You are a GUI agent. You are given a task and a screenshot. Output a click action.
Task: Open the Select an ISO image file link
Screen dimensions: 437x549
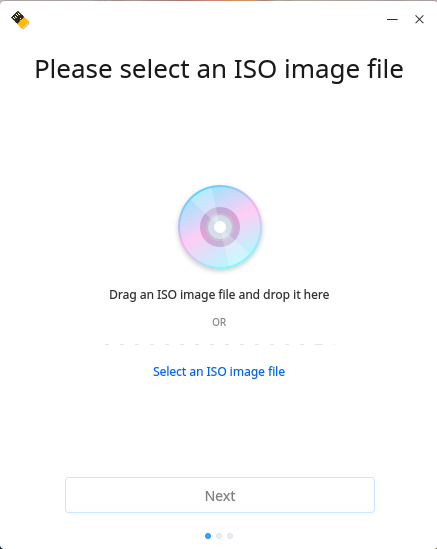click(219, 371)
